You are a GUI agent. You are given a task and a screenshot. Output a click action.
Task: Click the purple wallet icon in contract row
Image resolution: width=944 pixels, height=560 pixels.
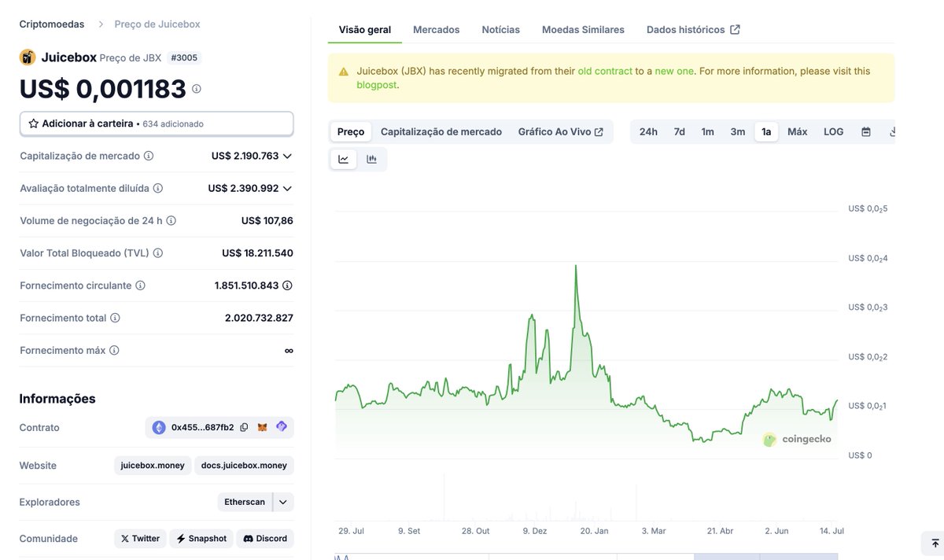click(282, 427)
